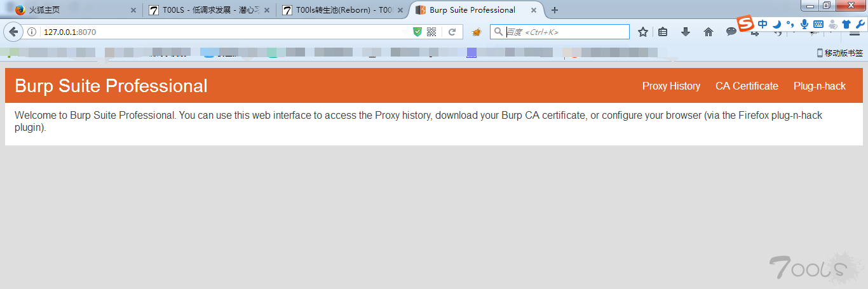Open the Firefox hamburger menu
868x289 pixels.
[855, 33]
